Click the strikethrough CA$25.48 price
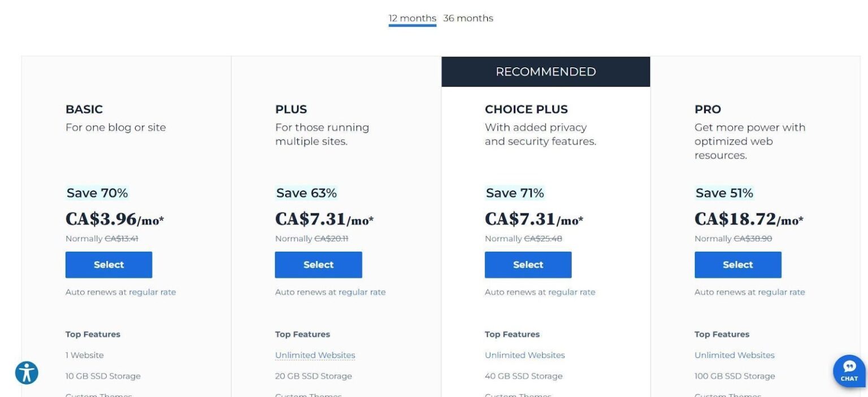Image resolution: width=868 pixels, height=397 pixels. (x=544, y=238)
